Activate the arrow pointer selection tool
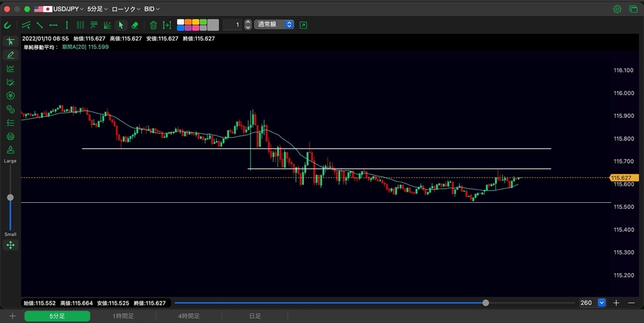This screenshot has height=323, width=644. click(x=121, y=25)
